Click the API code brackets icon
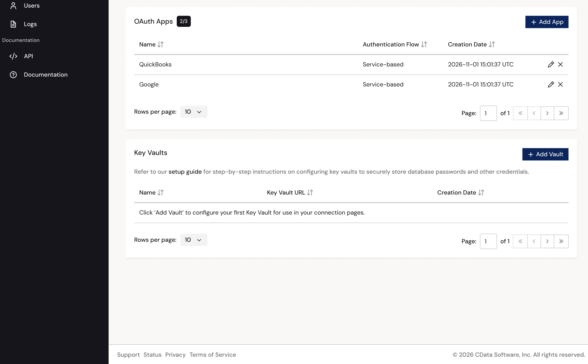 click(x=13, y=56)
